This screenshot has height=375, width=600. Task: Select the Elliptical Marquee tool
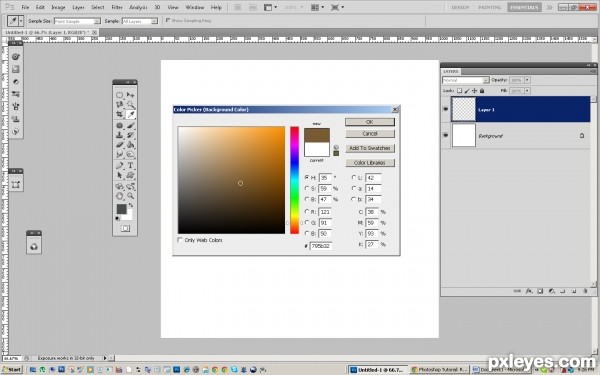pos(120,95)
